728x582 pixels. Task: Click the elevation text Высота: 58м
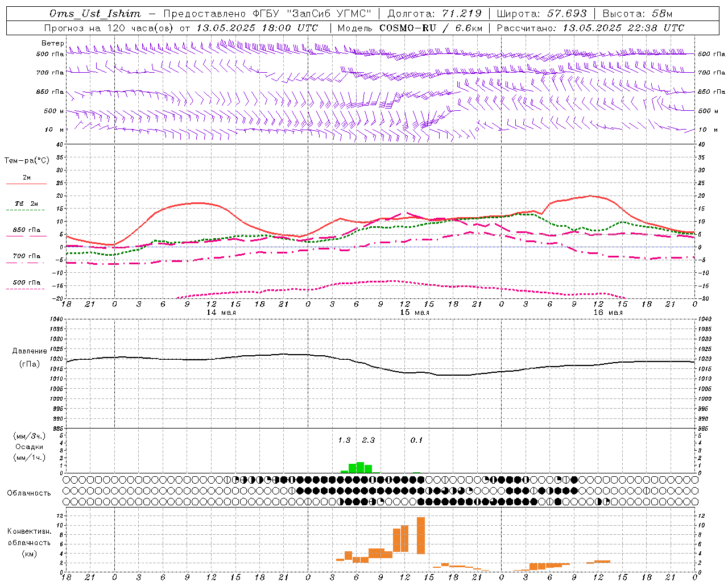(x=637, y=14)
